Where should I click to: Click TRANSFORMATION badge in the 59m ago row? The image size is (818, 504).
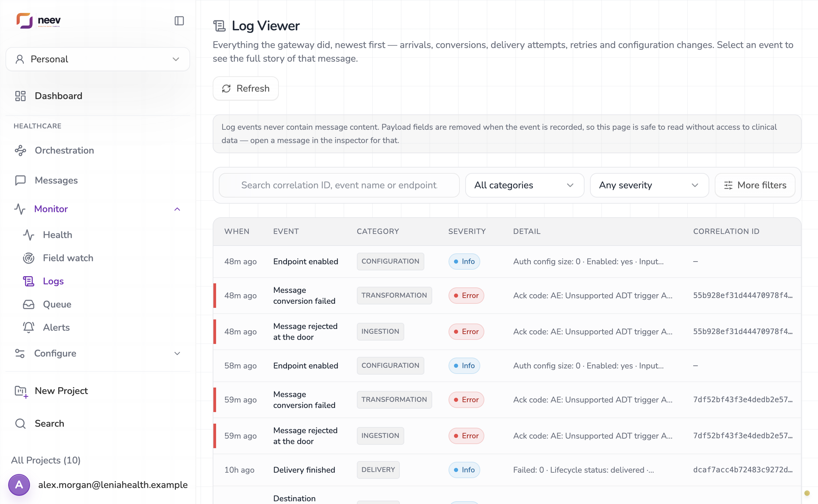coord(394,400)
